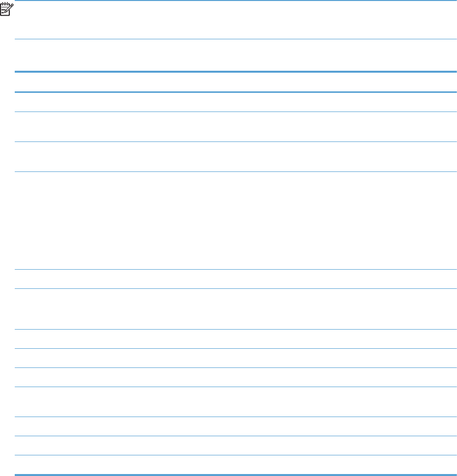The image size is (457, 476).
Task: Select the last blank row above the bottom thick line
Action: click(x=236, y=465)
